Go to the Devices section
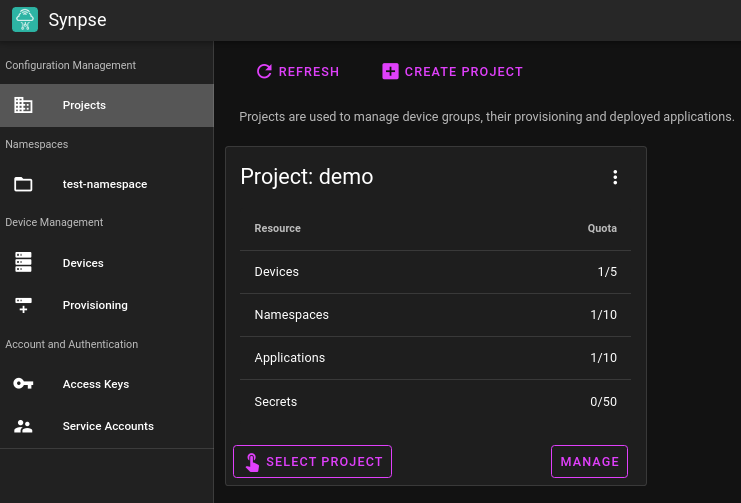The height and width of the screenshot is (503, 741). (83, 263)
